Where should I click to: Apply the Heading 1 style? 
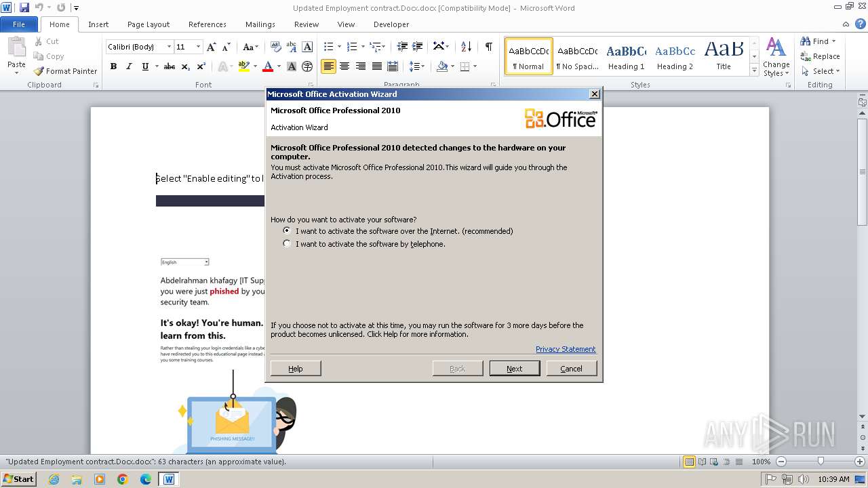coord(626,56)
